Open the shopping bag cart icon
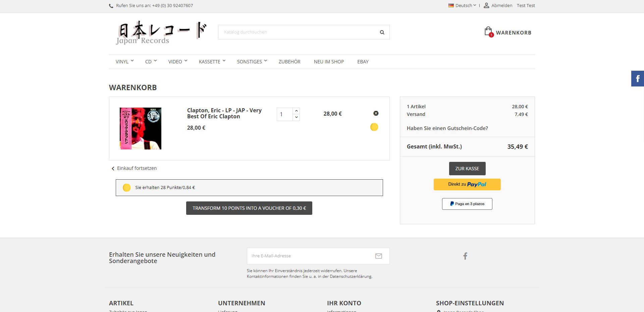This screenshot has width=644, height=312. (488, 32)
